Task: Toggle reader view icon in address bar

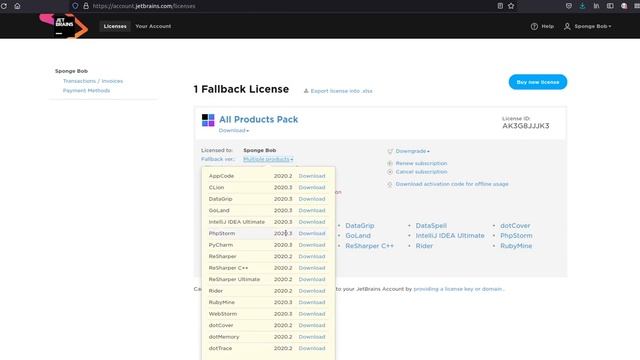Action: coord(500,6)
